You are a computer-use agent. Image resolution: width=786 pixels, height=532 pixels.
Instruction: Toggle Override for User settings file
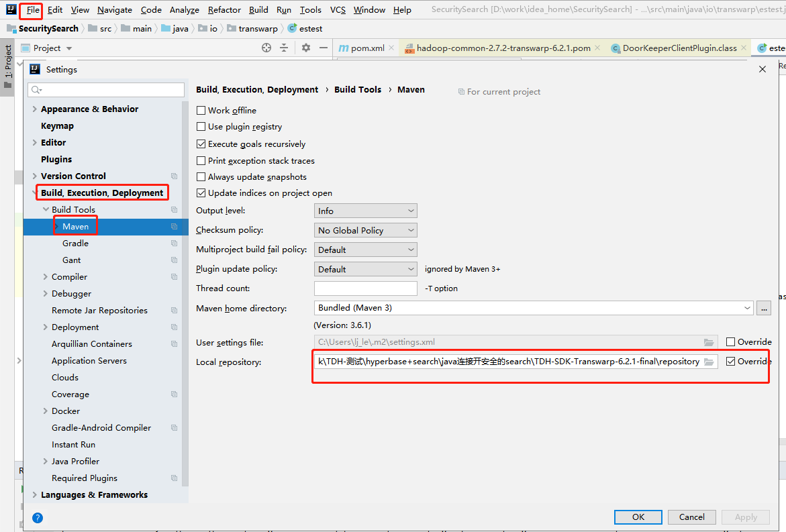coord(731,342)
